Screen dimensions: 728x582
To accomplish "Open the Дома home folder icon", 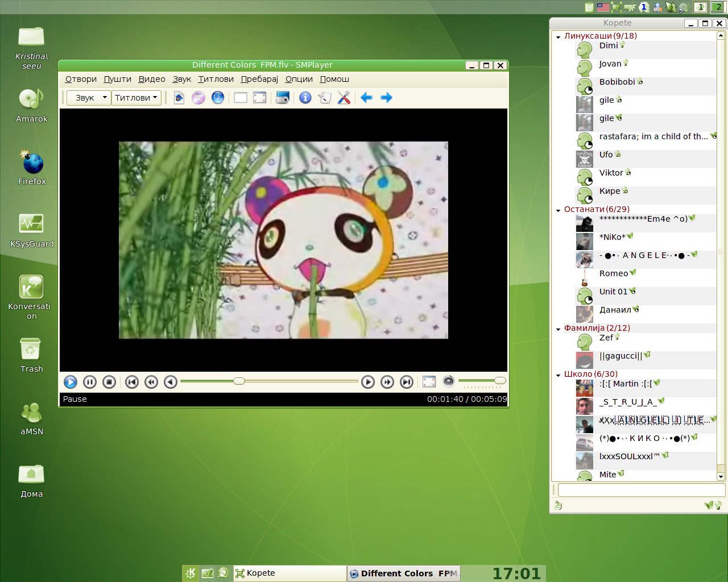I will click(x=32, y=481).
